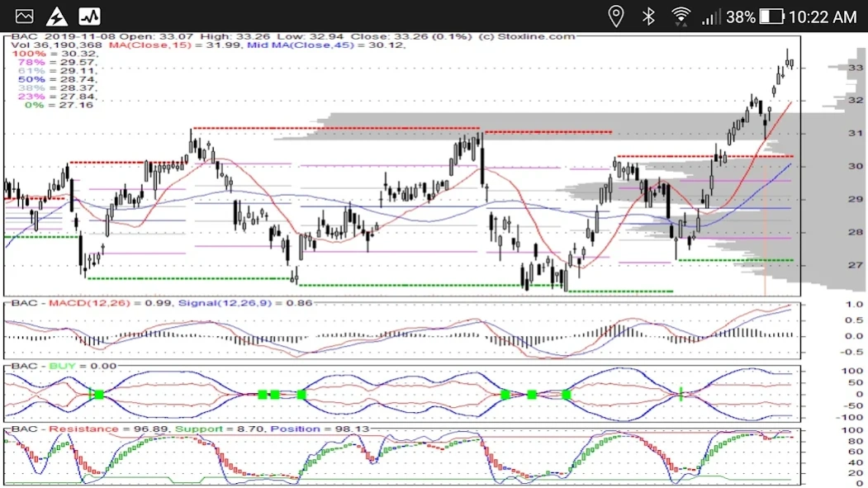
Task: Click the 'Low: 32.94' value
Action: pyautogui.click(x=311, y=36)
